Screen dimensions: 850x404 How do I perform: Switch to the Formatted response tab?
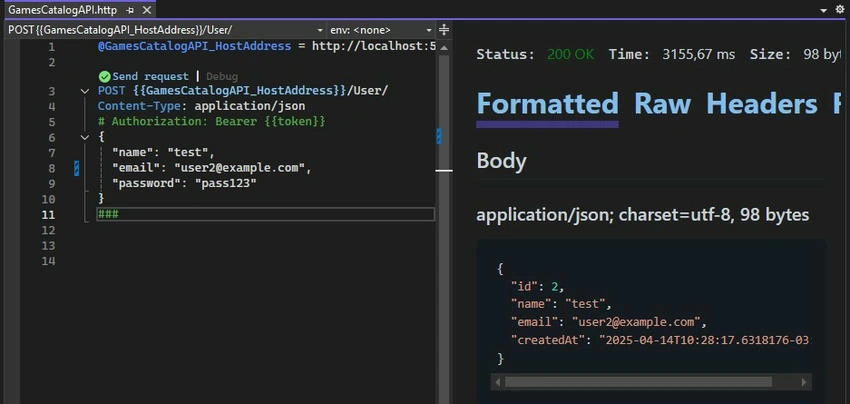[547, 104]
